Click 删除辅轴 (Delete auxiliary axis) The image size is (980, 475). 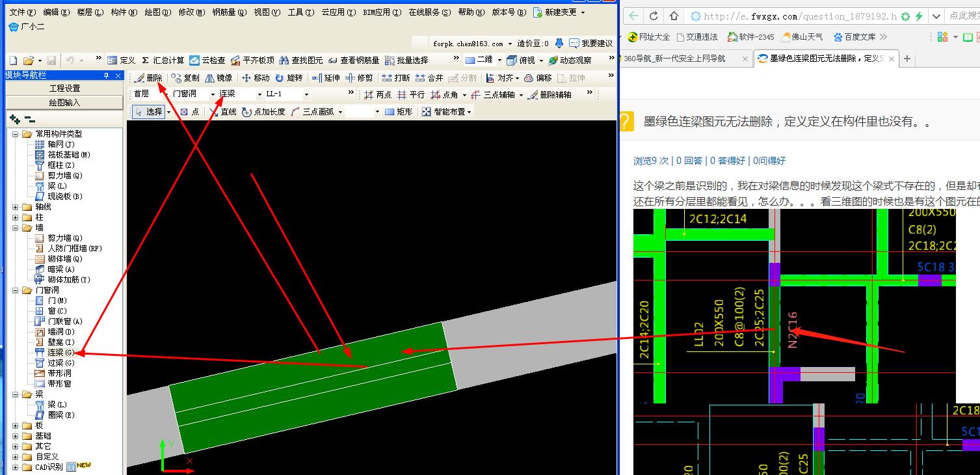point(550,95)
